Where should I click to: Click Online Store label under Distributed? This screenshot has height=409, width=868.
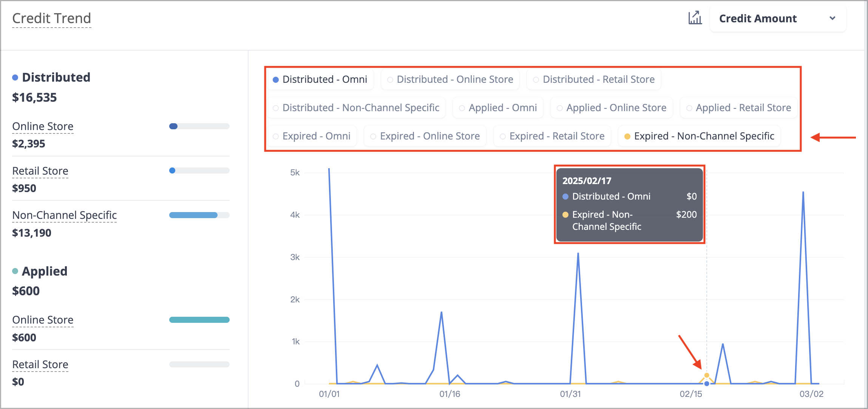click(x=43, y=126)
